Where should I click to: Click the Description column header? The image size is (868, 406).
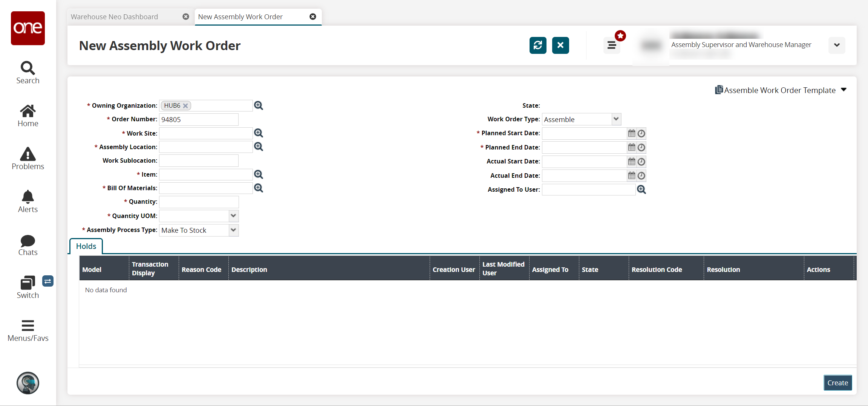click(x=329, y=268)
